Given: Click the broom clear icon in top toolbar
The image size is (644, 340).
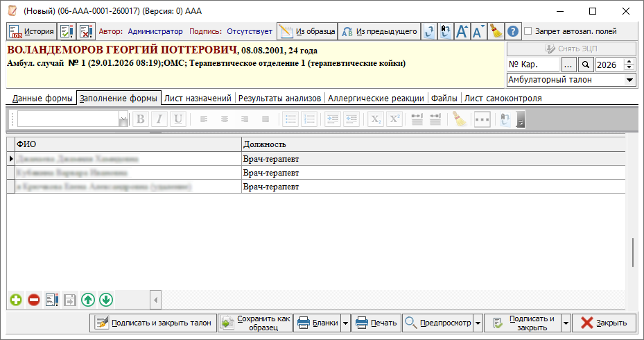Looking at the screenshot, I should [496, 32].
